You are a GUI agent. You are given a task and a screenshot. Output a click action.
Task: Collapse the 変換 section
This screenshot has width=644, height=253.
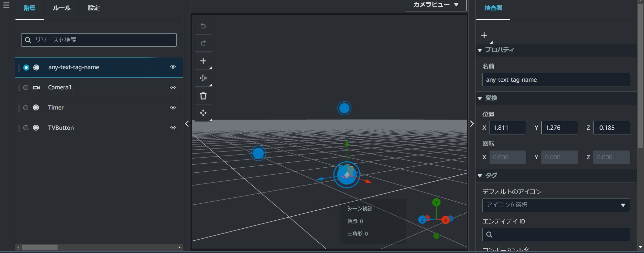pyautogui.click(x=480, y=98)
